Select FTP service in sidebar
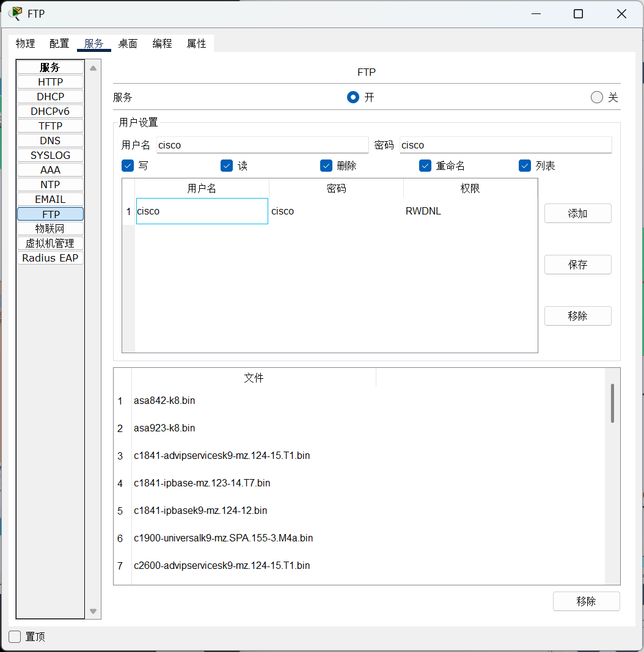Image resolution: width=644 pixels, height=652 pixels. point(50,214)
